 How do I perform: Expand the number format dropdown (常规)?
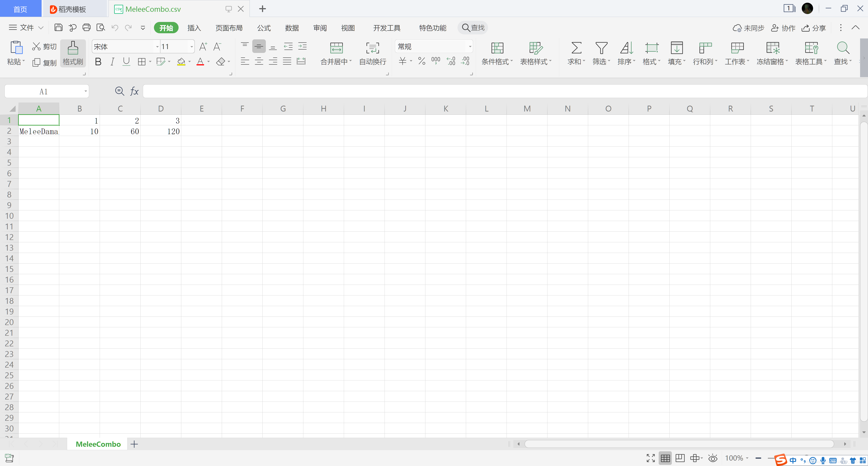click(x=470, y=47)
